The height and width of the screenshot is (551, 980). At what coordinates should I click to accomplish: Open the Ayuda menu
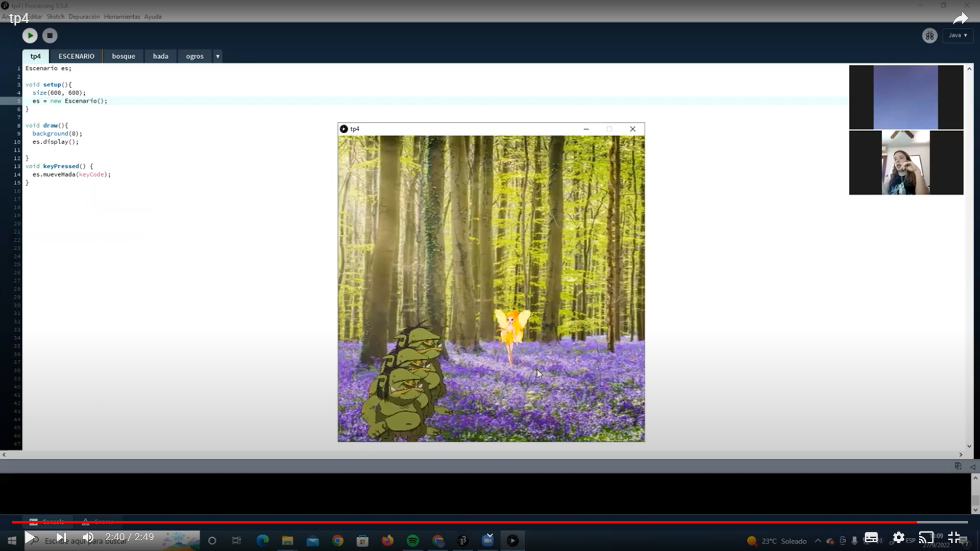click(x=153, y=17)
